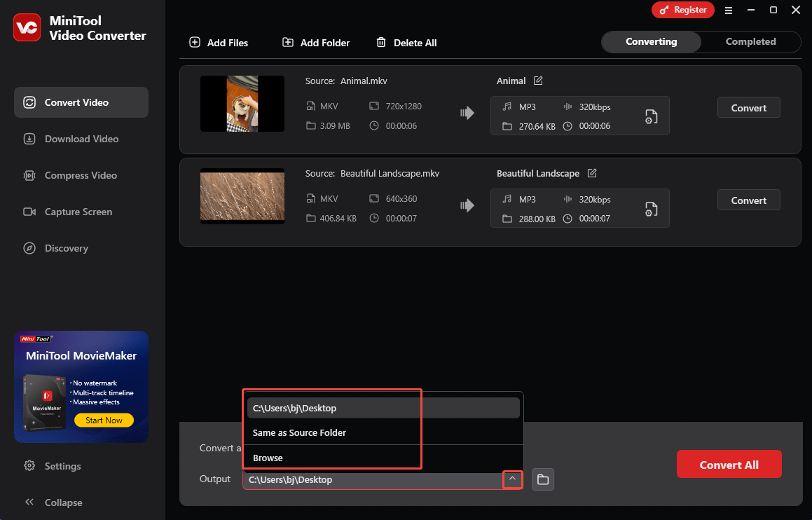Image resolution: width=812 pixels, height=520 pixels.
Task: Click the 288.00 KB output size
Action: point(537,219)
